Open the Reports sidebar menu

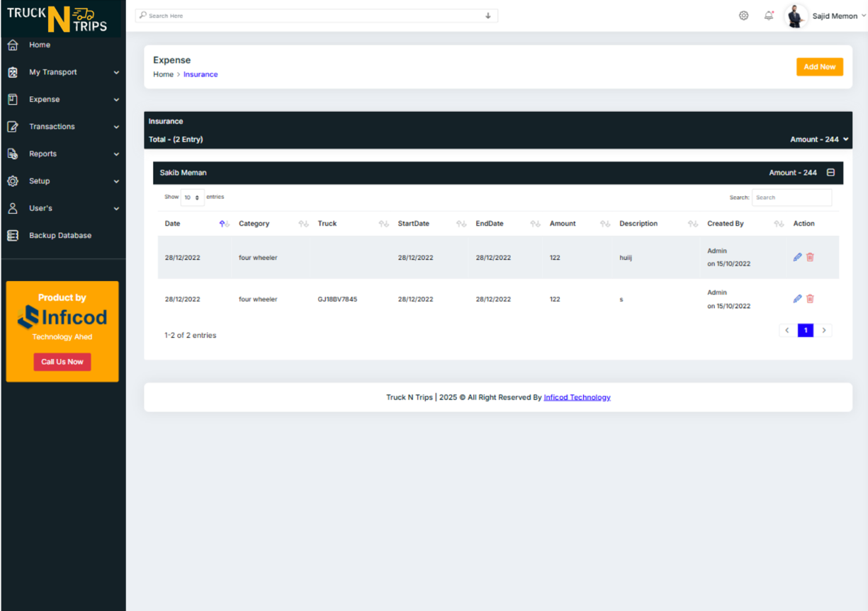pyautogui.click(x=62, y=154)
